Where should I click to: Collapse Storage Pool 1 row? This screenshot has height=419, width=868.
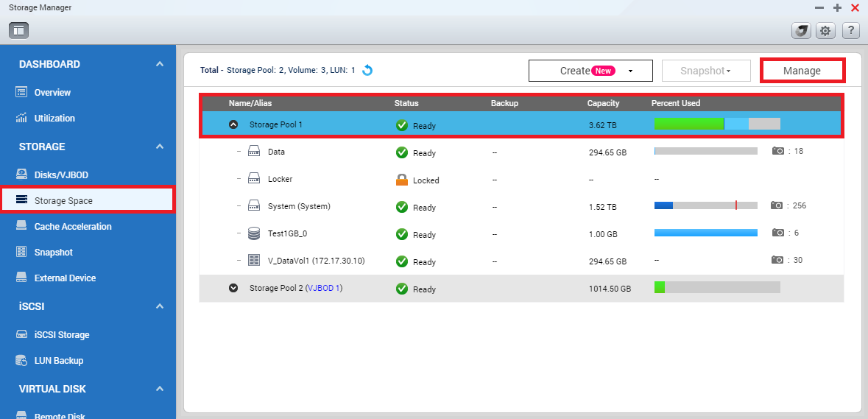[x=233, y=124]
